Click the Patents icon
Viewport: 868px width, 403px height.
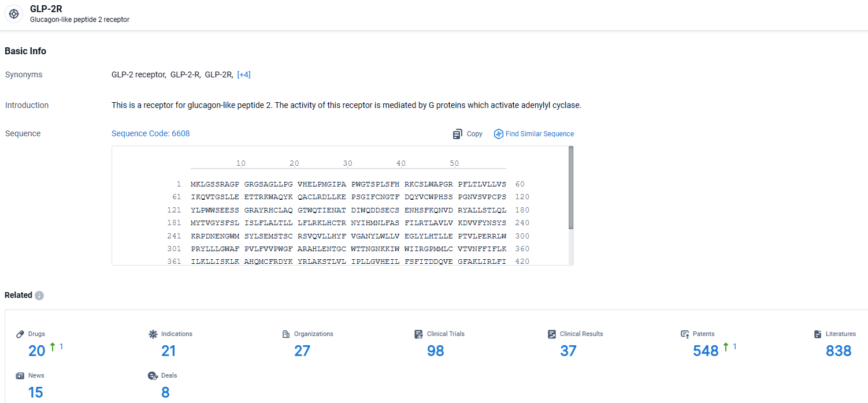click(x=685, y=334)
